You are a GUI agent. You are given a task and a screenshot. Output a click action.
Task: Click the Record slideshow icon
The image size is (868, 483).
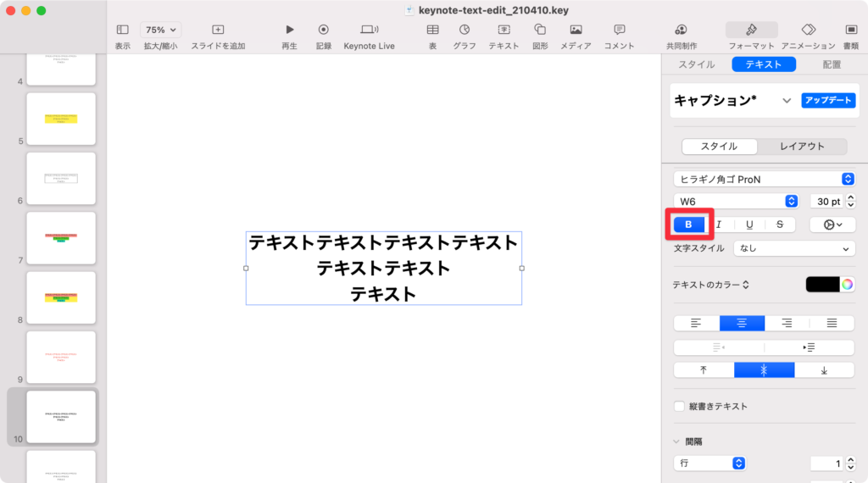click(323, 30)
